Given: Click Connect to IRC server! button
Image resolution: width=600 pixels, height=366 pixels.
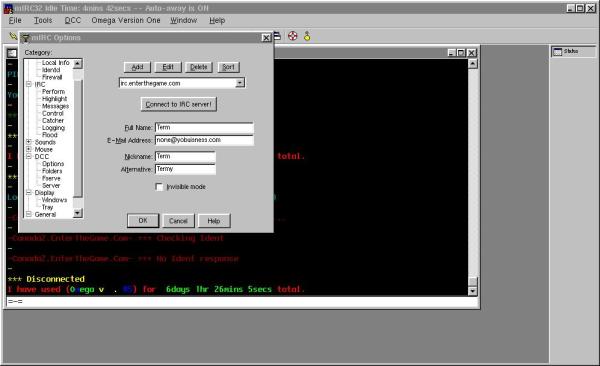Looking at the screenshot, I should pos(179,104).
